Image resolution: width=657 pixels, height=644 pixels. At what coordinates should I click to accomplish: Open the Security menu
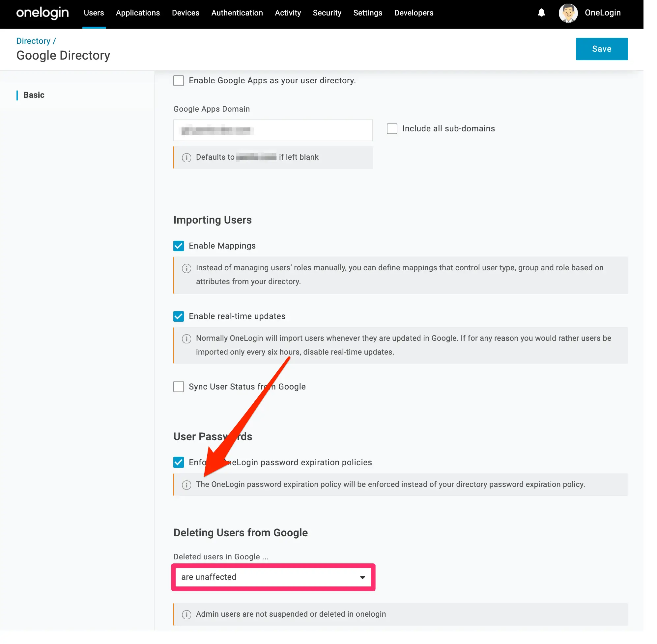click(327, 13)
